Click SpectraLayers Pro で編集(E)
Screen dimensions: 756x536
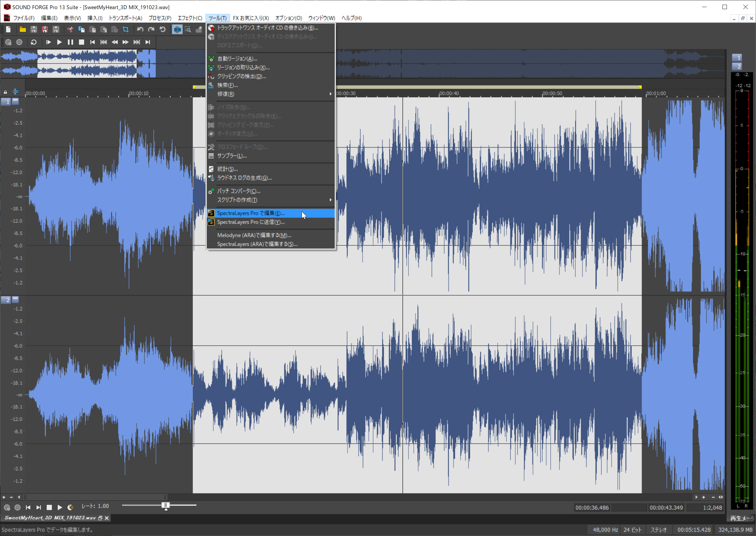(271, 213)
